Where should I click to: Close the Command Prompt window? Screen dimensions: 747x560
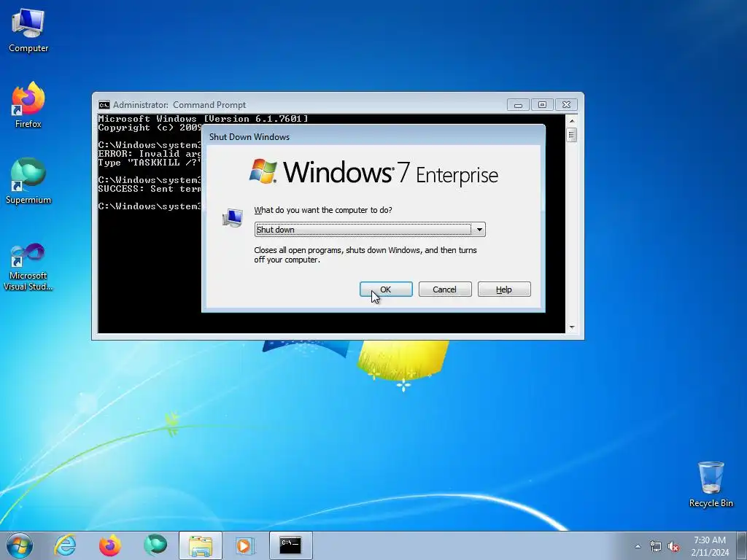(x=566, y=105)
